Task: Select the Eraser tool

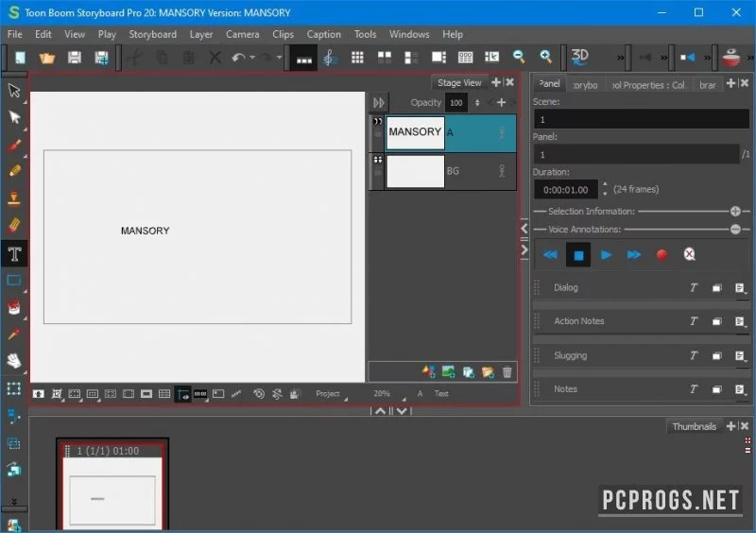Action: point(14,225)
